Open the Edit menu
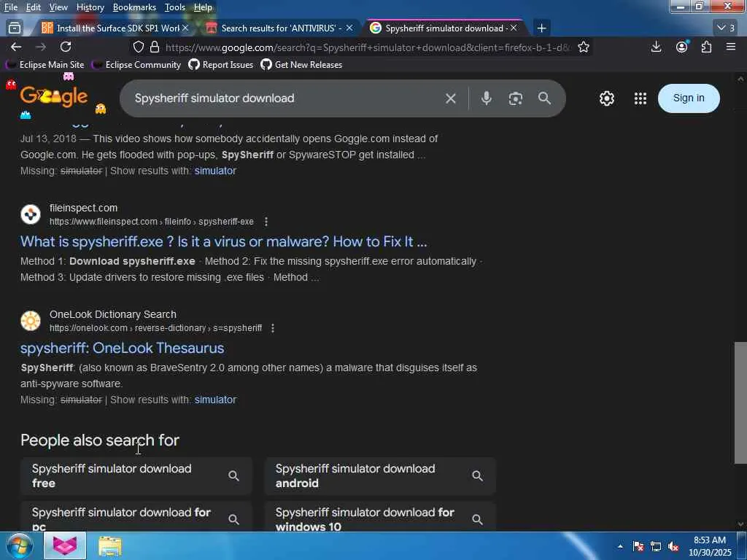The height and width of the screenshot is (560, 747). [33, 7]
